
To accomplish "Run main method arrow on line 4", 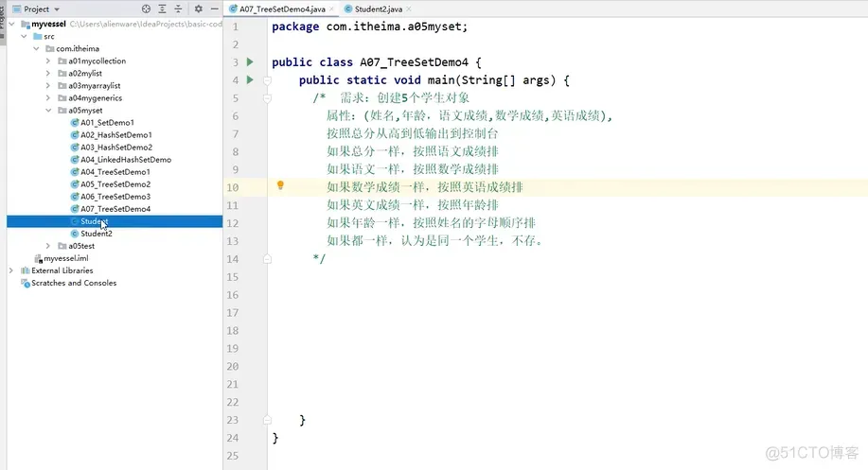I will point(250,79).
